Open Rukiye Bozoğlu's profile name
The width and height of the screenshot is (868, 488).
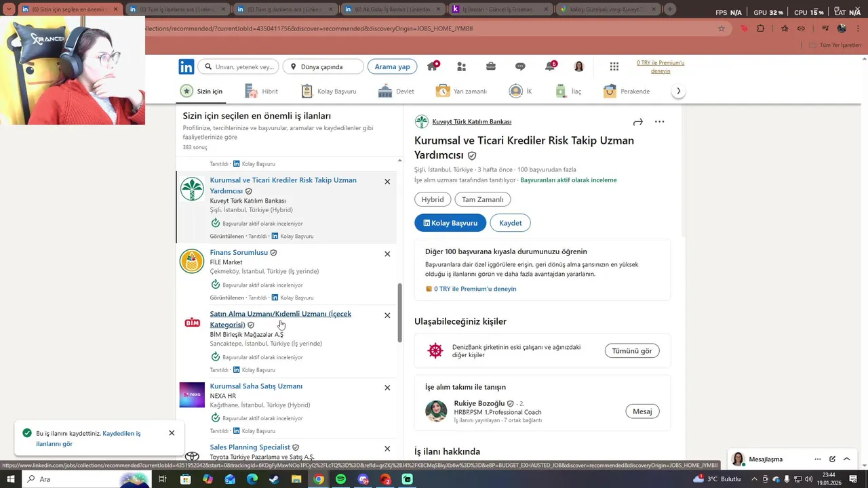click(x=479, y=403)
